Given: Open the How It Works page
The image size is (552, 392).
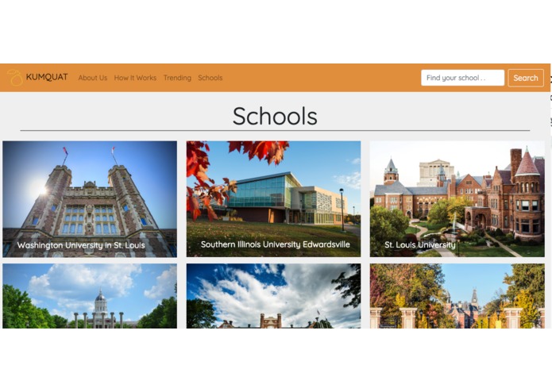Looking at the screenshot, I should click(135, 78).
